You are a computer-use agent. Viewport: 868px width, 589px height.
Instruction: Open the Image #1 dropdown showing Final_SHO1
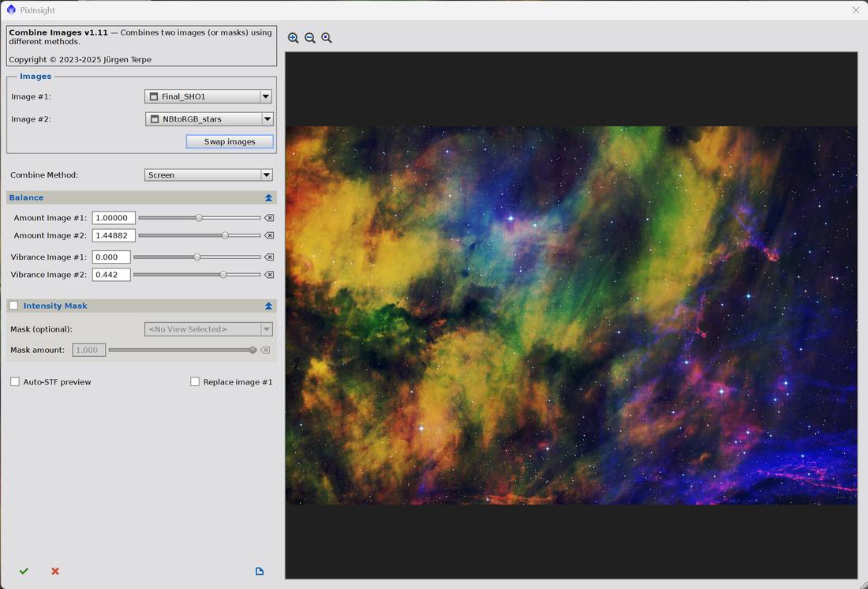[x=208, y=96]
